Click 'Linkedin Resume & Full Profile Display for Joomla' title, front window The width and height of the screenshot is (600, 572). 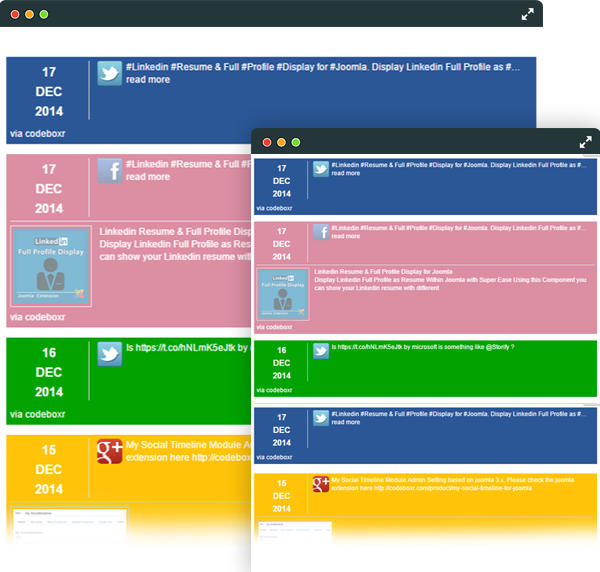point(383,272)
